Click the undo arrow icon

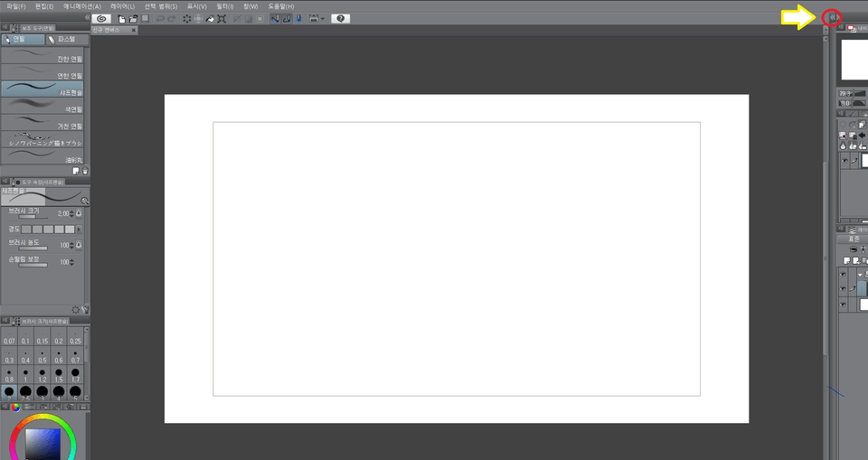pyautogui.click(x=160, y=19)
